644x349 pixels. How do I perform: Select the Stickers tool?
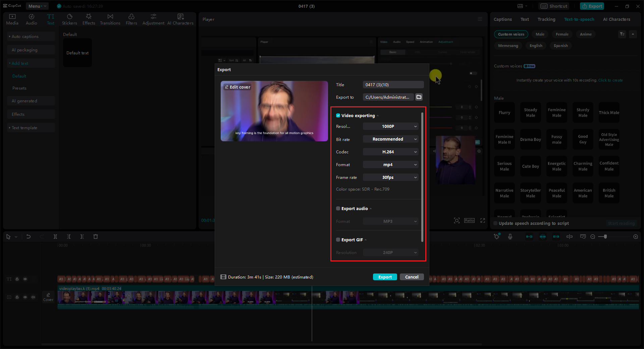click(69, 18)
